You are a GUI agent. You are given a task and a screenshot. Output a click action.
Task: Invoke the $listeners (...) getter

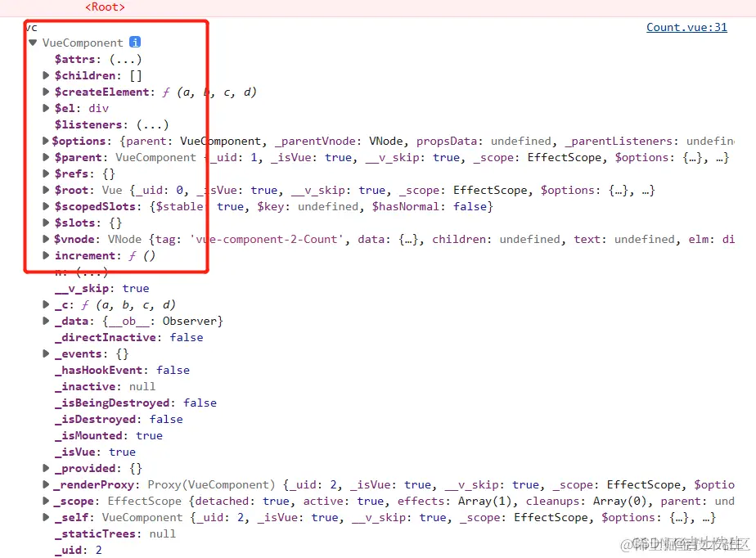[152, 125]
